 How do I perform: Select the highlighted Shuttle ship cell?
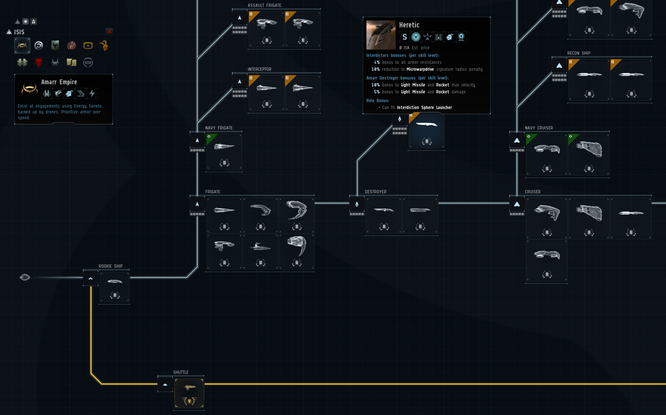(x=189, y=393)
